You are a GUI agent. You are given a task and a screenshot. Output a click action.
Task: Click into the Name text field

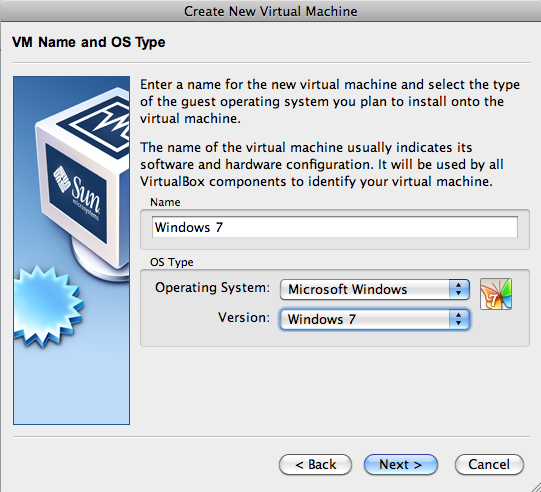tap(335, 227)
